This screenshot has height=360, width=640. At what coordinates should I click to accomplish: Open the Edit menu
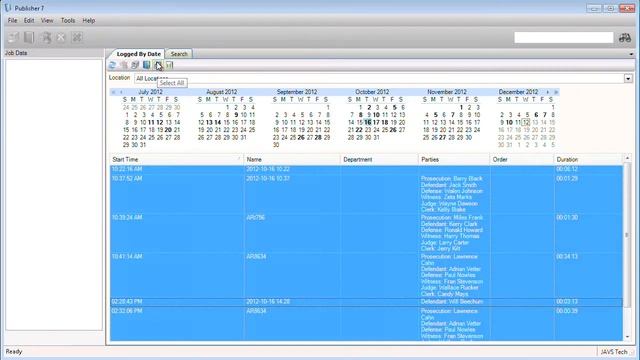click(x=29, y=20)
